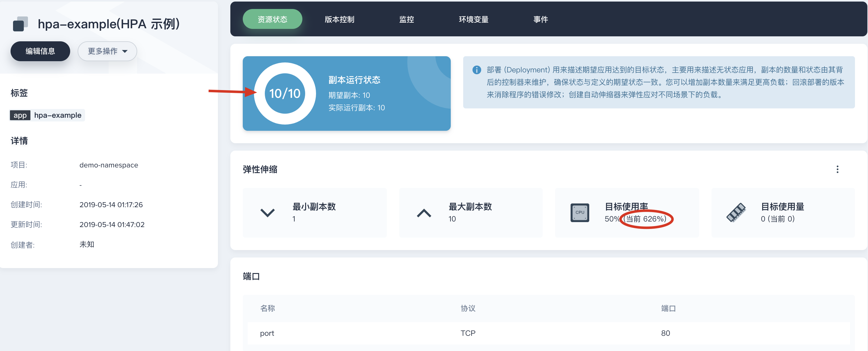Open the three-dot menu for 弹性伸缩
Screen dimensions: 868x351
[837, 169]
